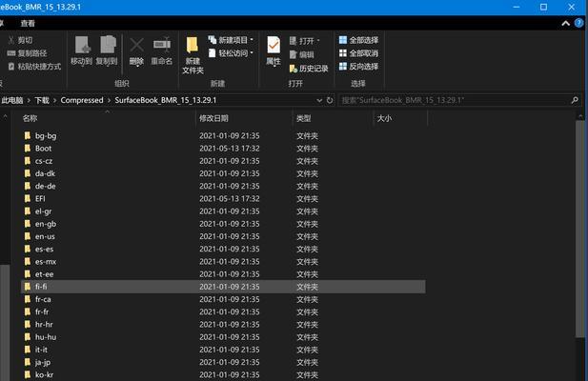The height and width of the screenshot is (381, 588).
Task: Click the folder icon beside hu-hu
Action: click(x=28, y=337)
